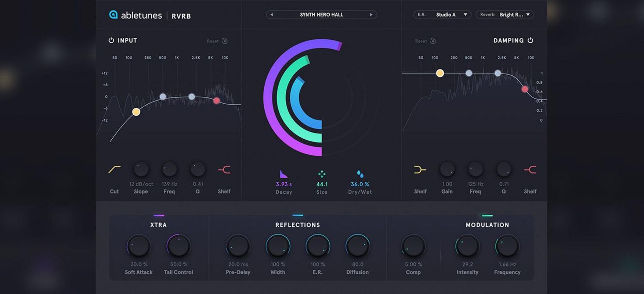The width and height of the screenshot is (644, 294).
Task: Click the Input Slope value 12 dB/oct
Action: 141,184
